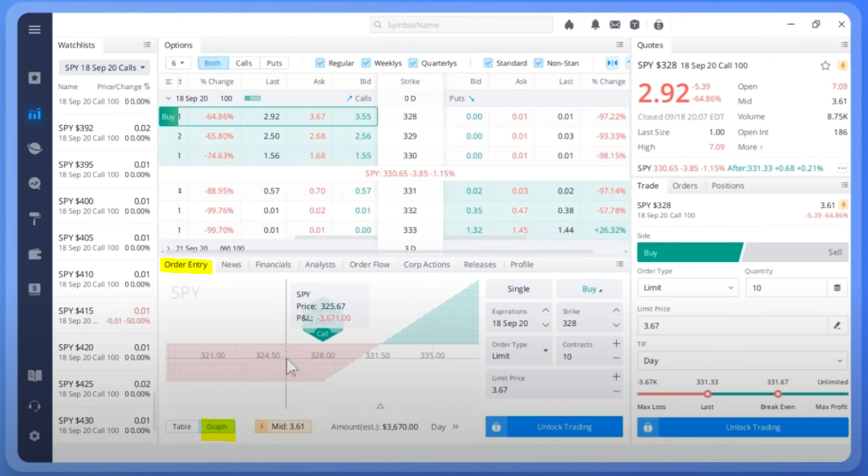Screen dimensions: 868x476
Task: Click the cube icon in the top bar
Action: click(634, 24)
